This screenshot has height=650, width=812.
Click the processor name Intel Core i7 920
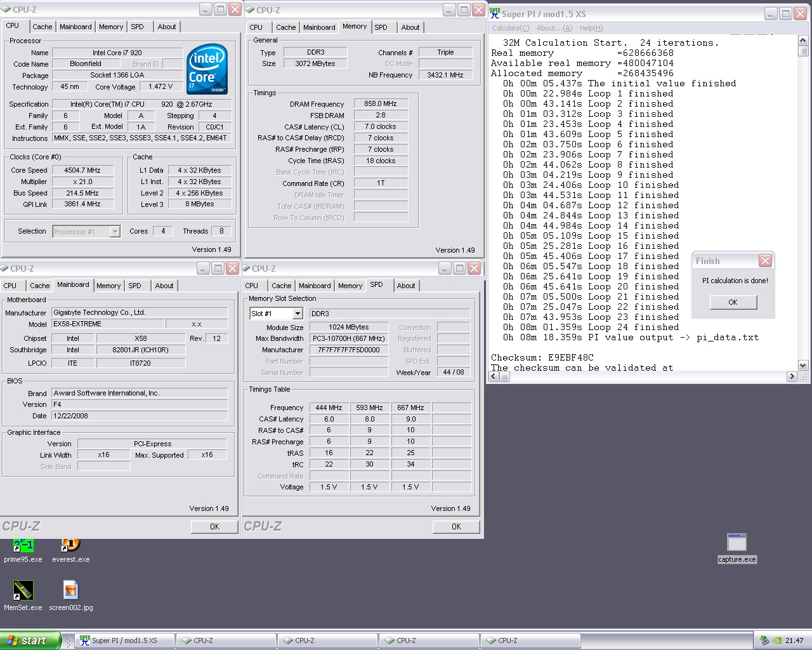[x=117, y=53]
